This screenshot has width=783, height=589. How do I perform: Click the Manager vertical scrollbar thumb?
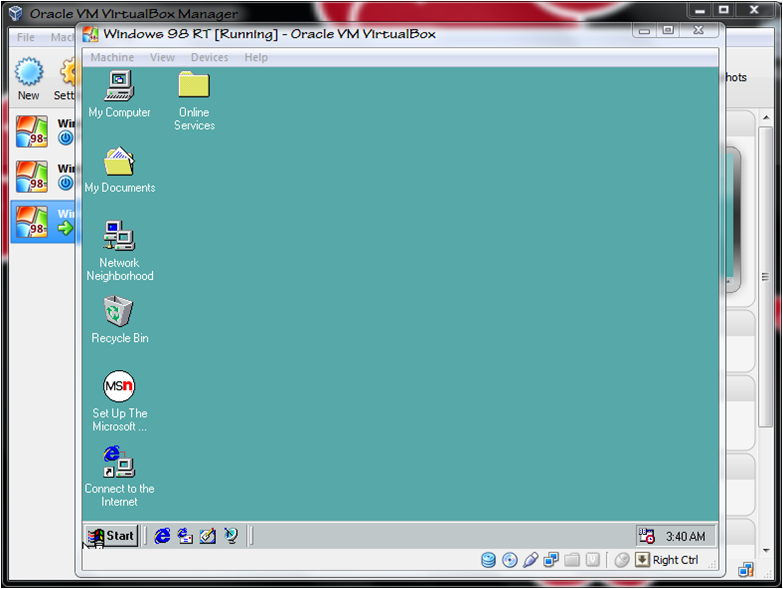pyautogui.click(x=765, y=277)
